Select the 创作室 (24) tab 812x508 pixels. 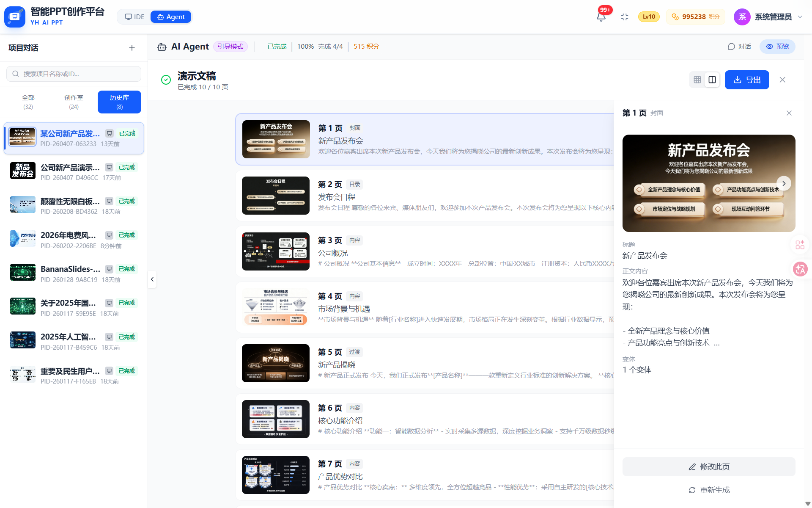coord(74,102)
